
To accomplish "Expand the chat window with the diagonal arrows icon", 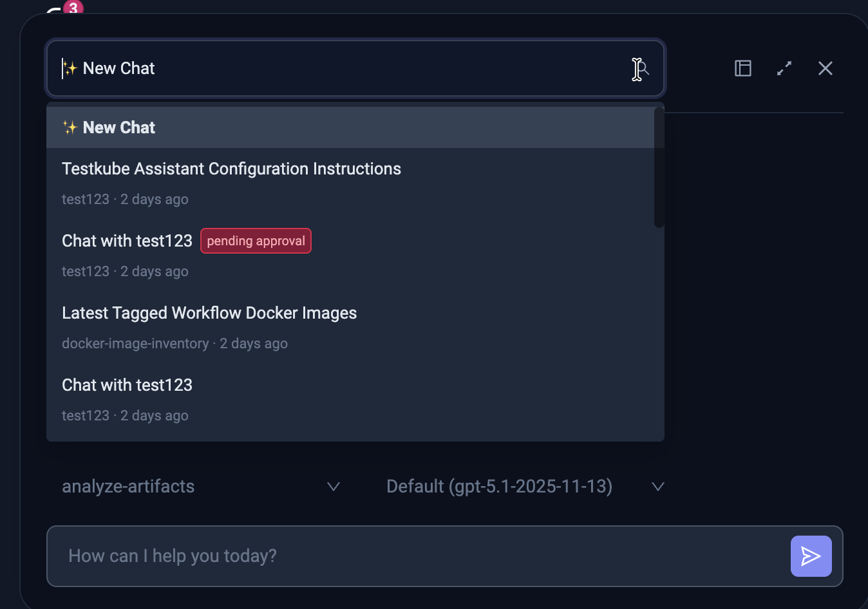I will (784, 68).
